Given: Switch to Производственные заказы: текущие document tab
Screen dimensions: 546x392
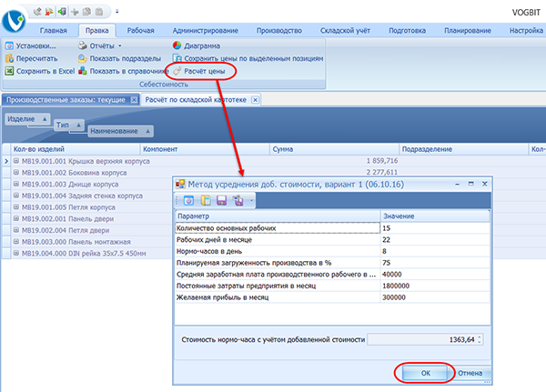Looking at the screenshot, I should (x=66, y=100).
